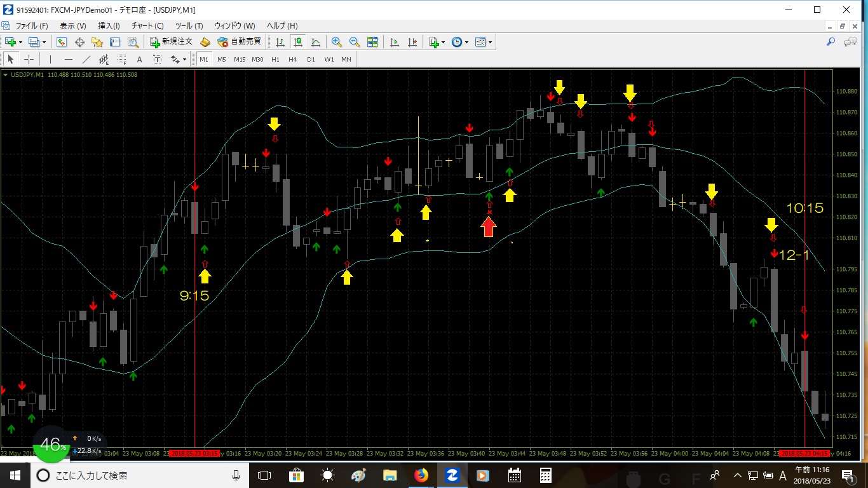
Task: Select the text label tool
Action: [x=158, y=59]
